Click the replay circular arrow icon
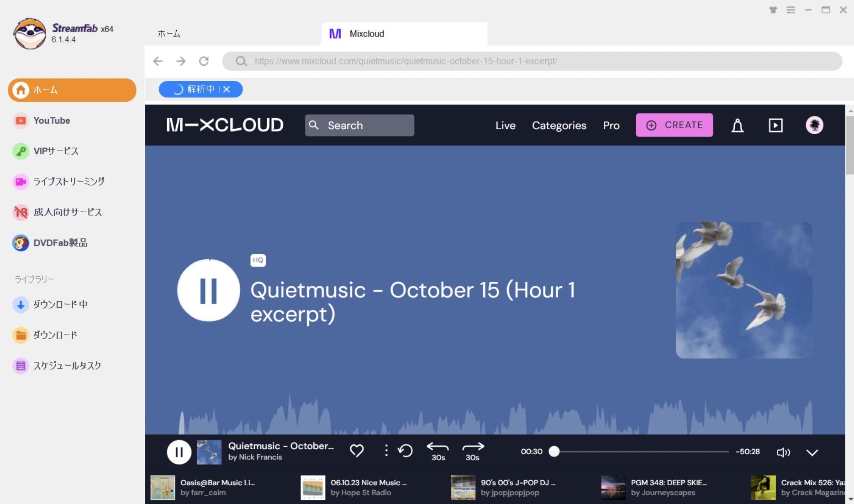Screen dimensions: 854x504 (405, 451)
